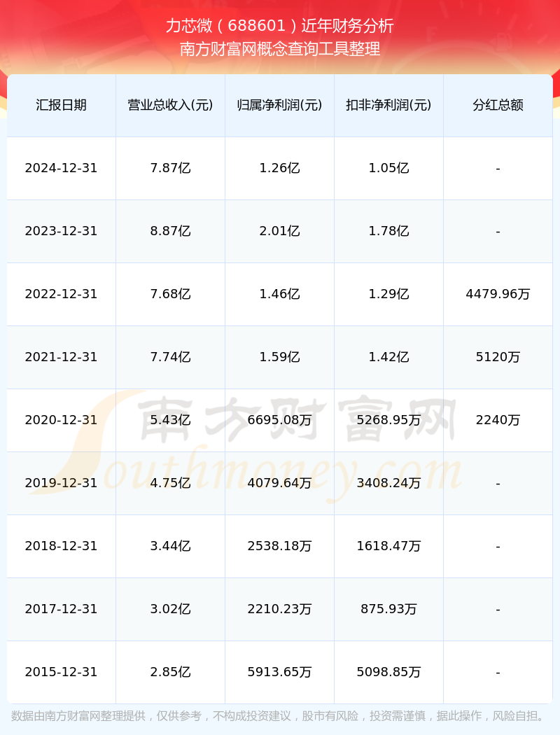Click the footer disclaimer starting 数据由南方财富网整理提供
The height and width of the screenshot is (735, 560).
[280, 716]
